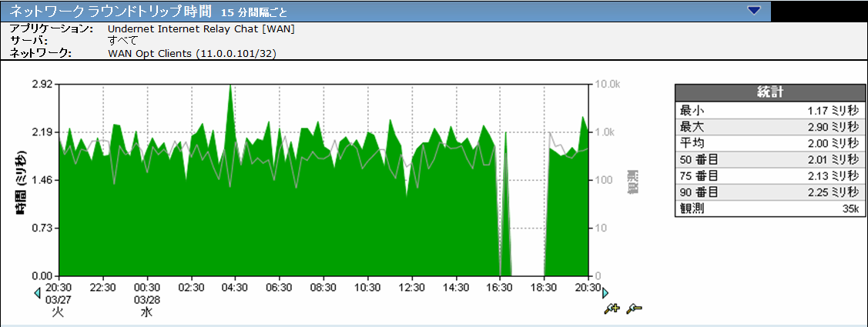868x327 pixels.
Task: Open the panel dropdown triangle menu
Action: tap(754, 9)
